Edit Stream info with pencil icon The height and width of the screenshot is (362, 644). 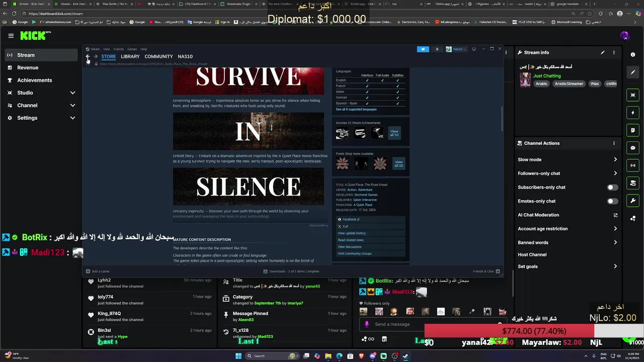coord(602,52)
